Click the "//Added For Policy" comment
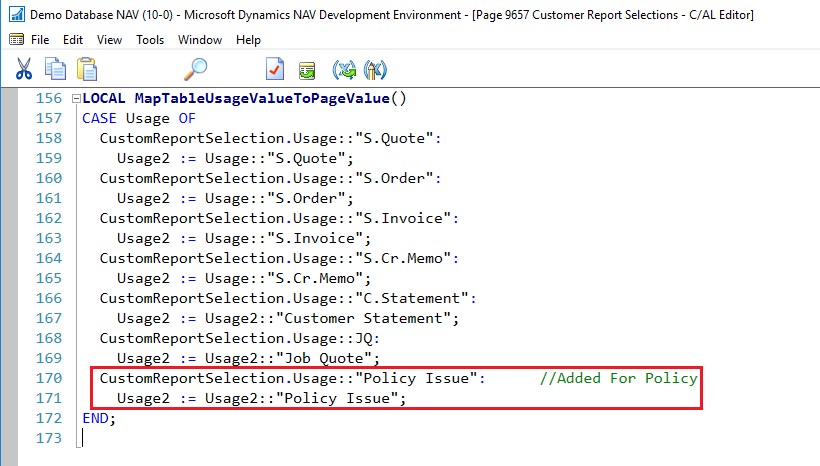Viewport: 820px width, 466px height. click(x=618, y=378)
